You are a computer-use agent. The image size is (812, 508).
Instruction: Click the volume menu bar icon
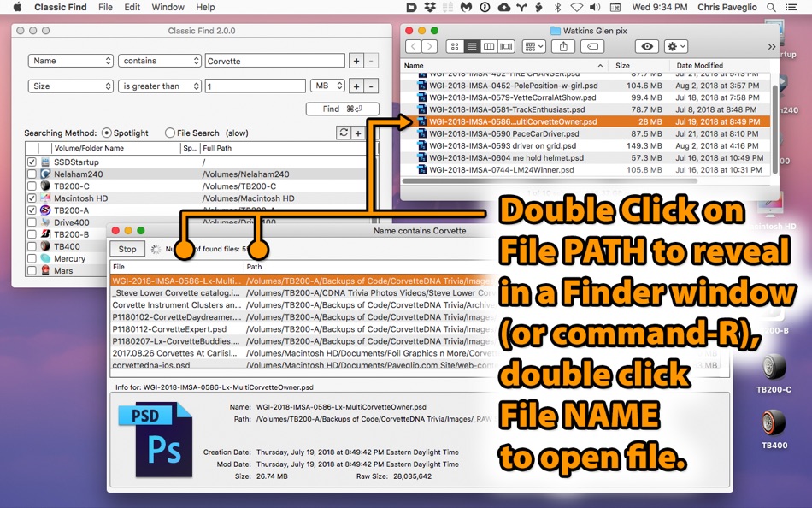[x=595, y=7]
